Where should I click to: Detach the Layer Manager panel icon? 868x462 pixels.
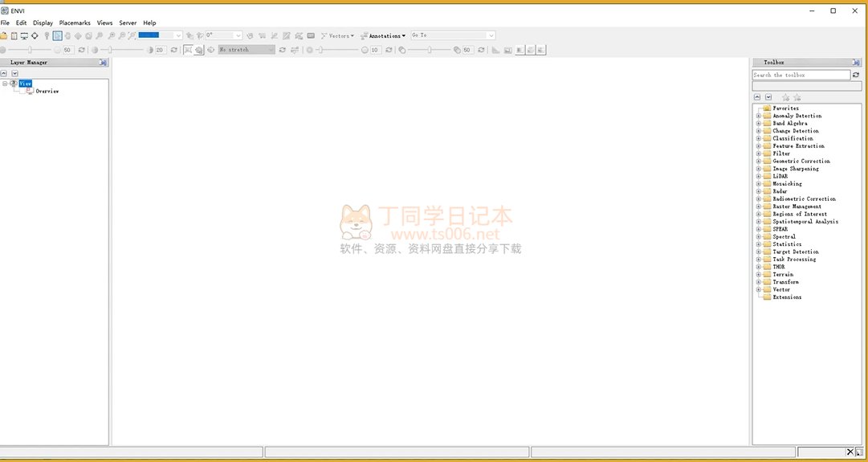coord(104,63)
